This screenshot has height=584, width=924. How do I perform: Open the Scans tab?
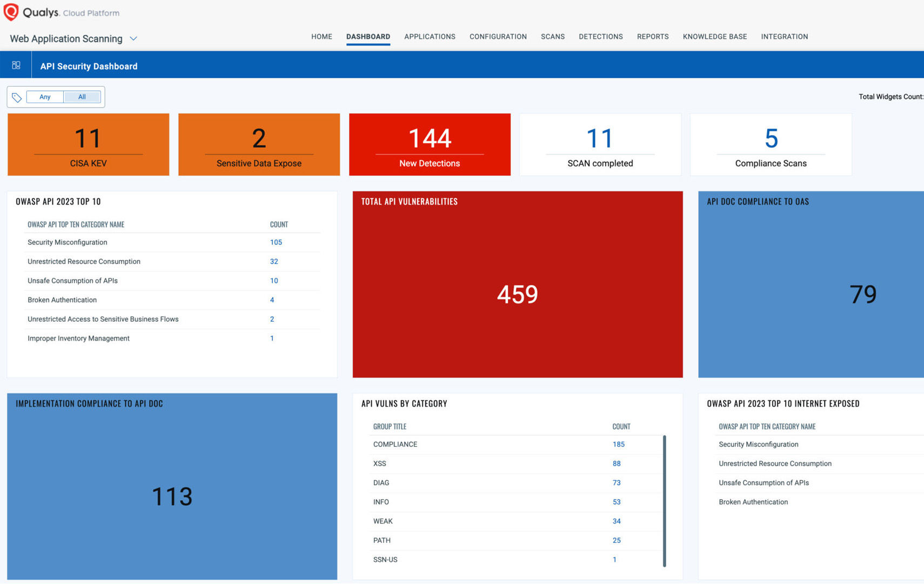coord(552,37)
